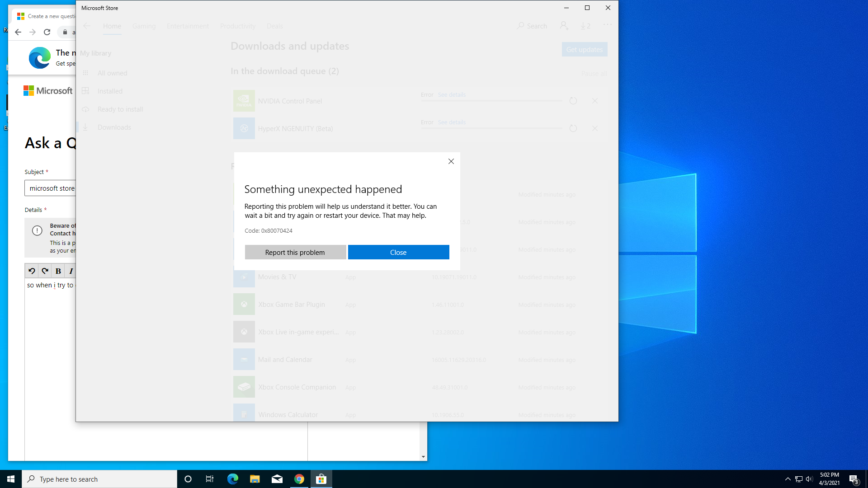Toggle Bold in the browser editor

coord(58,271)
